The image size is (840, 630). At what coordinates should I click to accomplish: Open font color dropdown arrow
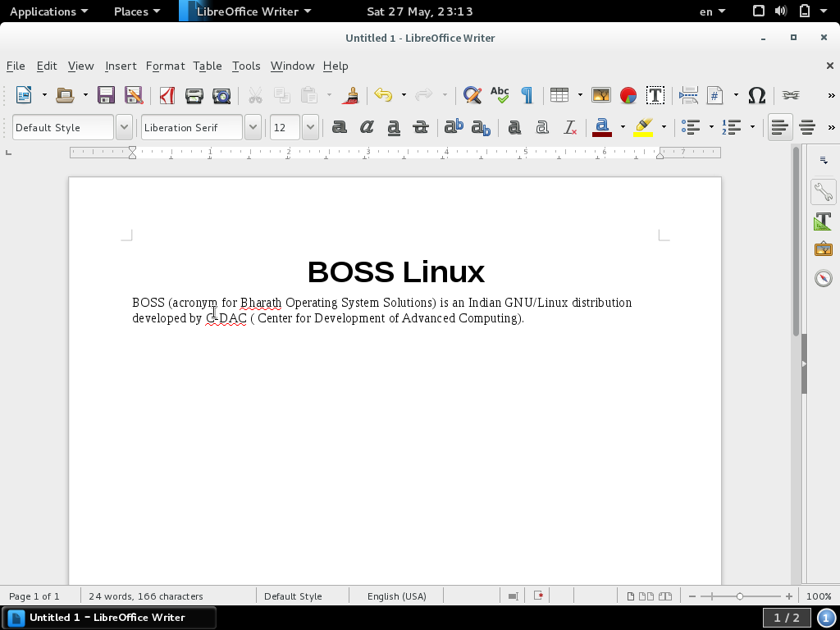(623, 127)
